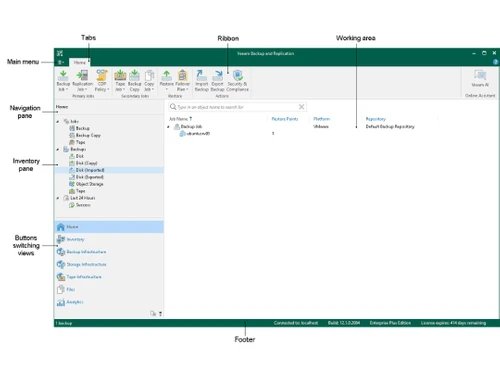Open the view buttons overflow arrow
Image resolution: width=500 pixels, height=375 pixels.
tap(160, 314)
